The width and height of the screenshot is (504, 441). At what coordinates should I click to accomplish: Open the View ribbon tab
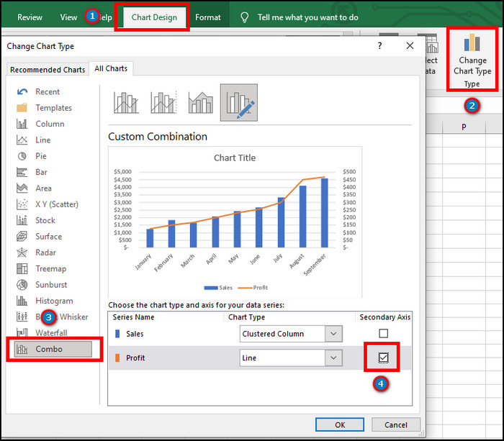click(68, 17)
